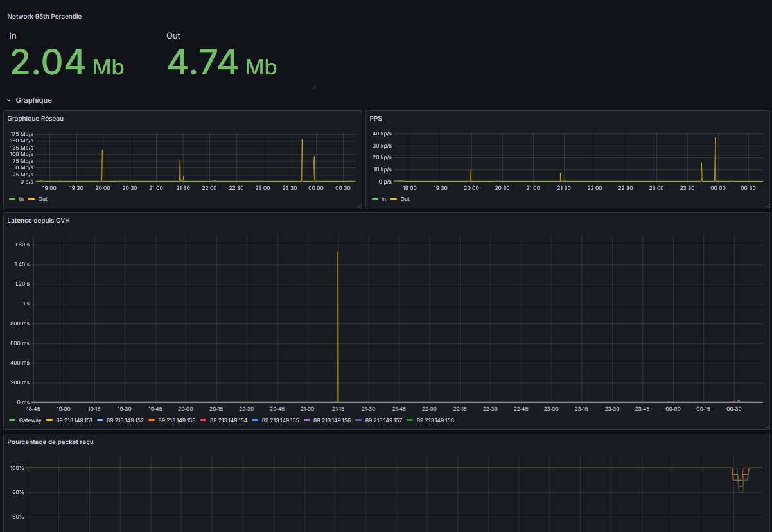Screen dimensions: 772x532
Task: Click the 60% axis label
Action: [x=18, y=517]
